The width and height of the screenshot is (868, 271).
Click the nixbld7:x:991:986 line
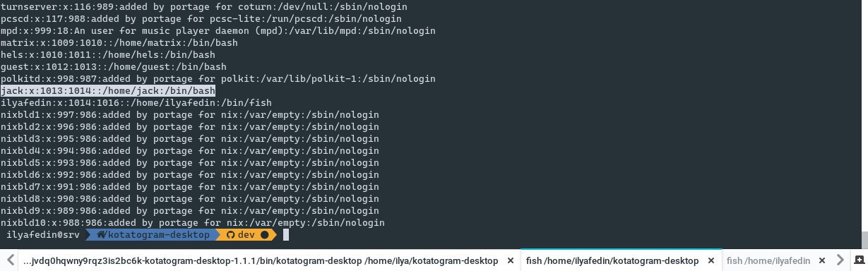tap(189, 186)
